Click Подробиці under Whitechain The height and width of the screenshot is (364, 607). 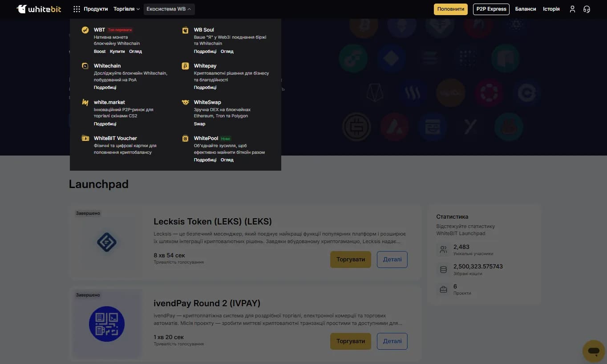[105, 88]
